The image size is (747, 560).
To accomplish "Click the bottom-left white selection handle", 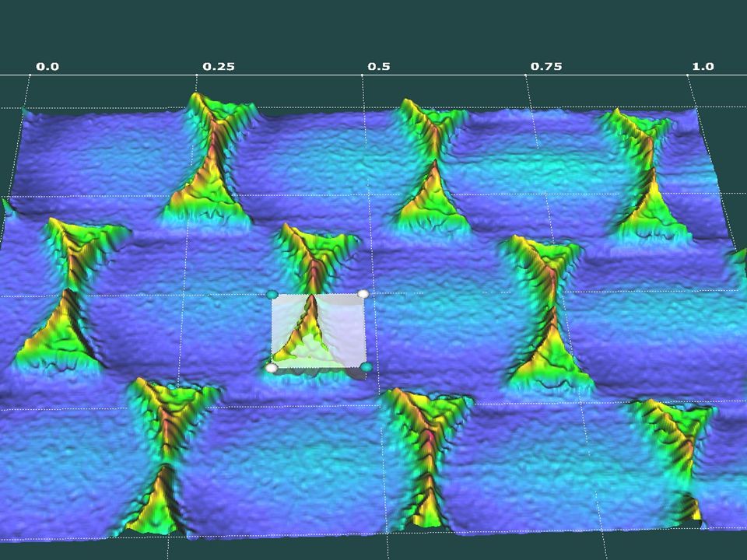I will [x=272, y=368].
